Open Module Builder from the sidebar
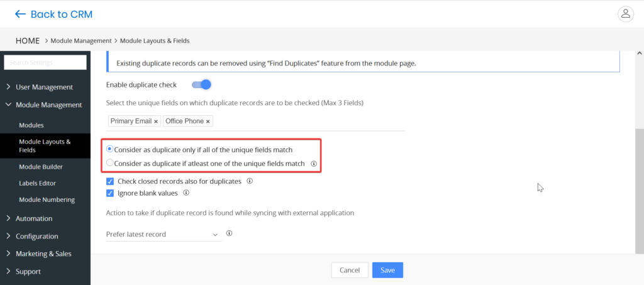This screenshot has height=285, width=644. tap(40, 167)
